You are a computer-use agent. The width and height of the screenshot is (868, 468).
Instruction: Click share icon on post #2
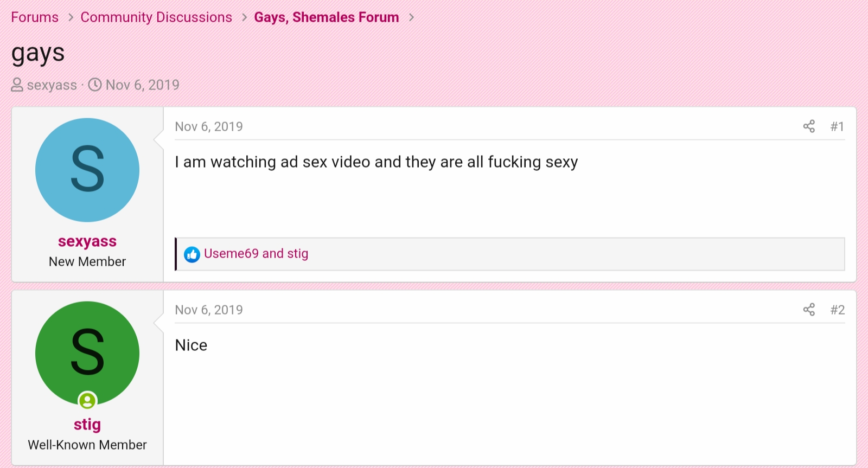(809, 310)
